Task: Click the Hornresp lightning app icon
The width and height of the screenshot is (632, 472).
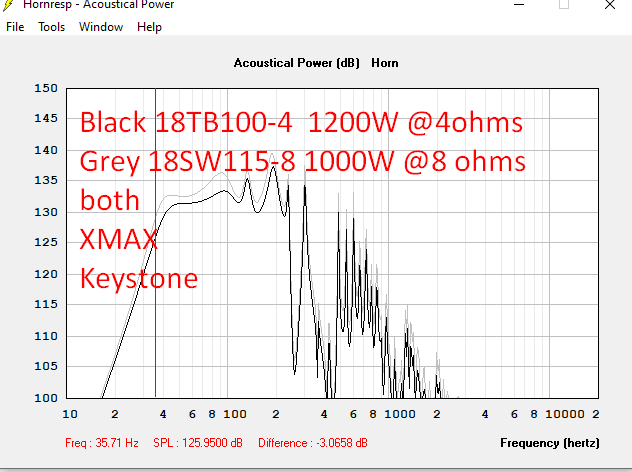Action: click(8, 5)
